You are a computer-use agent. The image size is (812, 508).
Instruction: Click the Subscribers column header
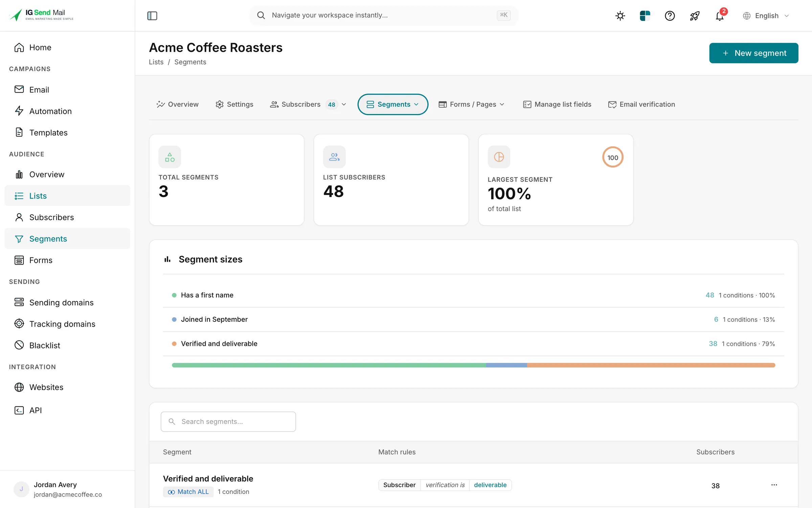coord(716,452)
